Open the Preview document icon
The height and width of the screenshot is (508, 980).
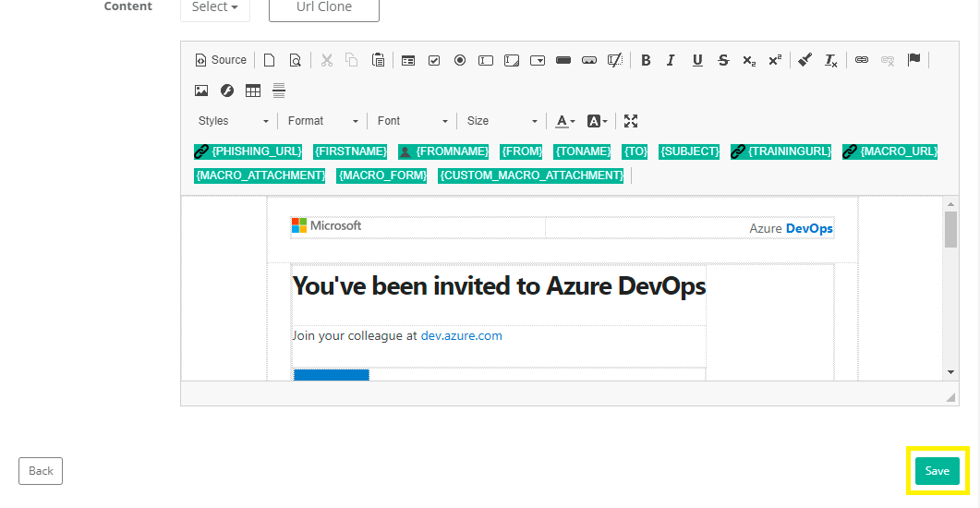pos(295,60)
